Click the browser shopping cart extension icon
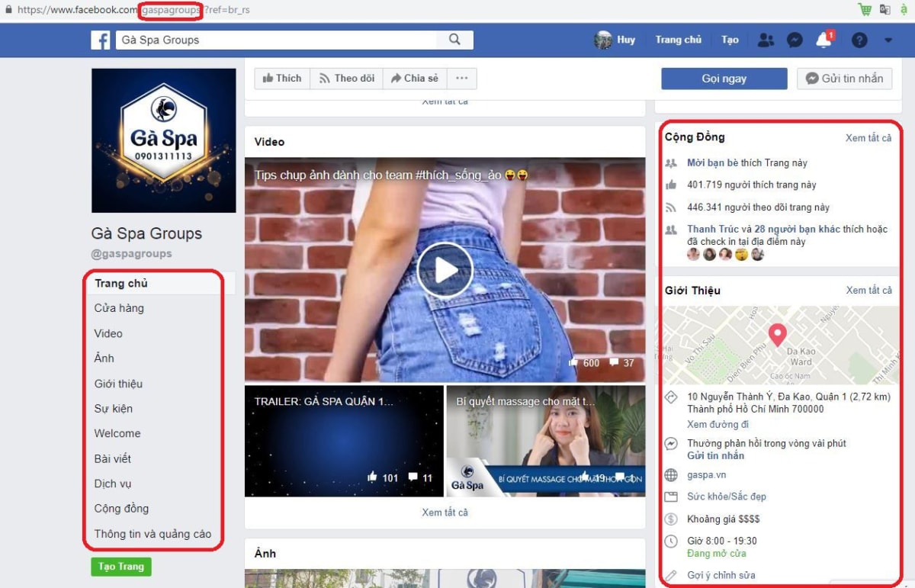Viewport: 915px width, 588px height. tap(865, 9)
